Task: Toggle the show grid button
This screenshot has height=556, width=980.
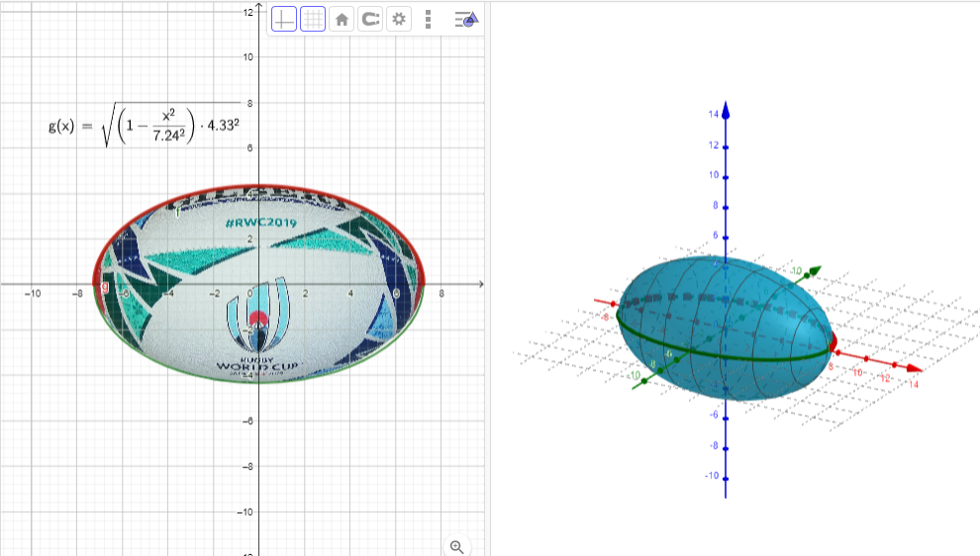Action: [x=313, y=20]
